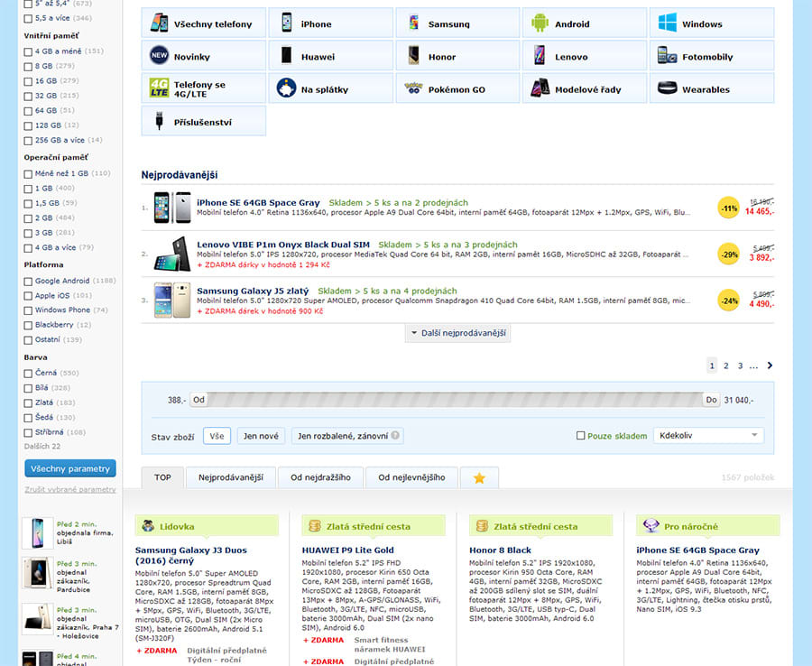812x666 pixels.
Task: Click the star favorites sort tab
Action: (479, 478)
